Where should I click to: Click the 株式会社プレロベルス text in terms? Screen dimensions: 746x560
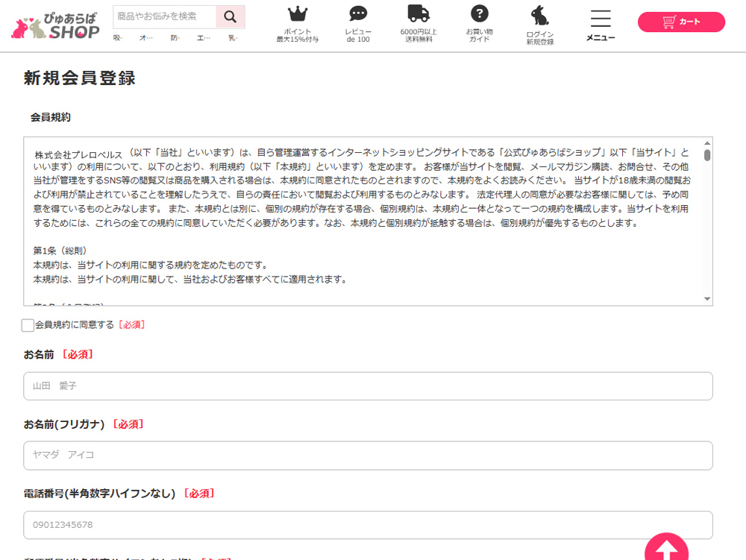pyautogui.click(x=78, y=155)
